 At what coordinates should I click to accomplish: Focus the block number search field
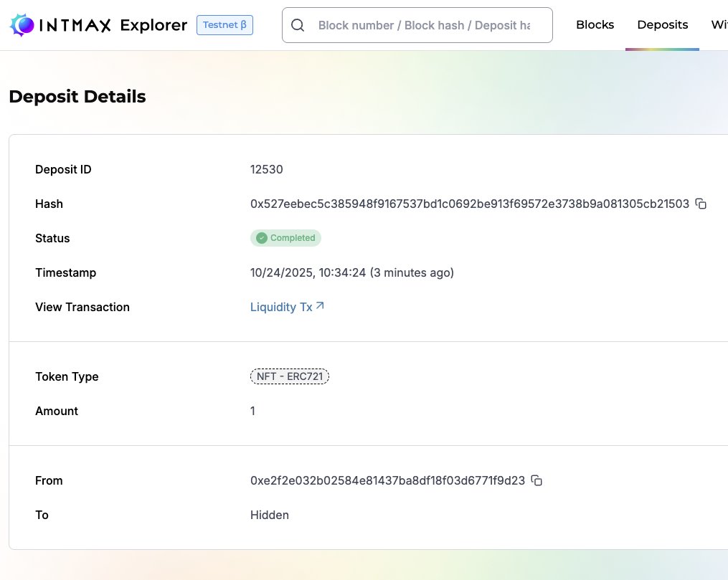[x=417, y=25]
